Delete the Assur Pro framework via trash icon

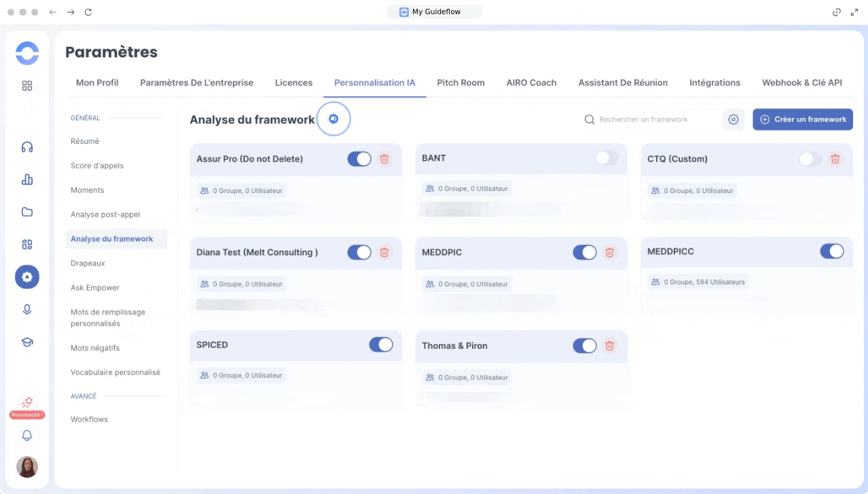click(384, 159)
